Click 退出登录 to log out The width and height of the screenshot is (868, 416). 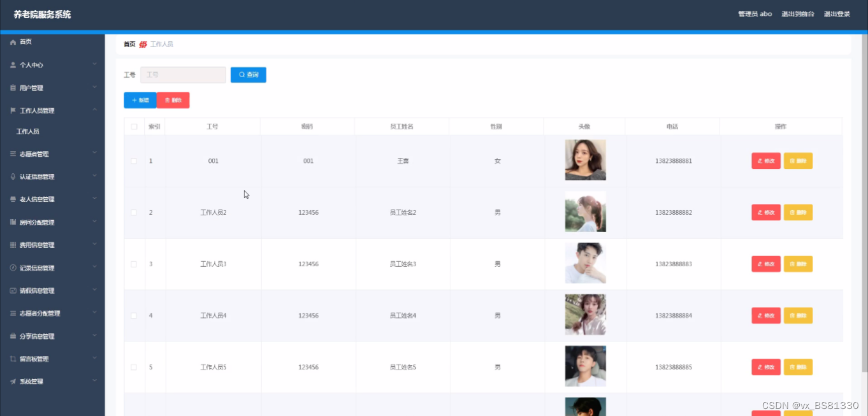[x=837, y=14]
